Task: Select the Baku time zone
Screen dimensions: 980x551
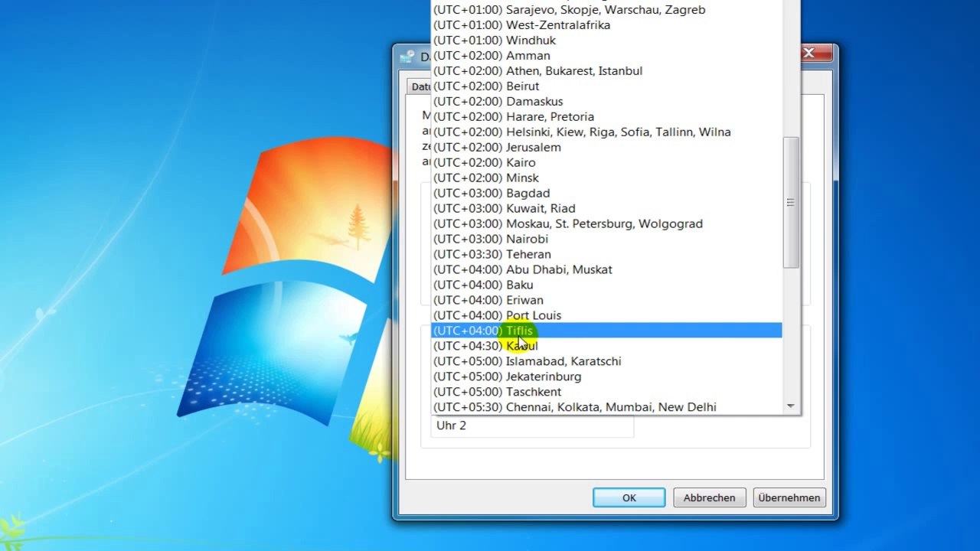Action: pyautogui.click(x=606, y=285)
